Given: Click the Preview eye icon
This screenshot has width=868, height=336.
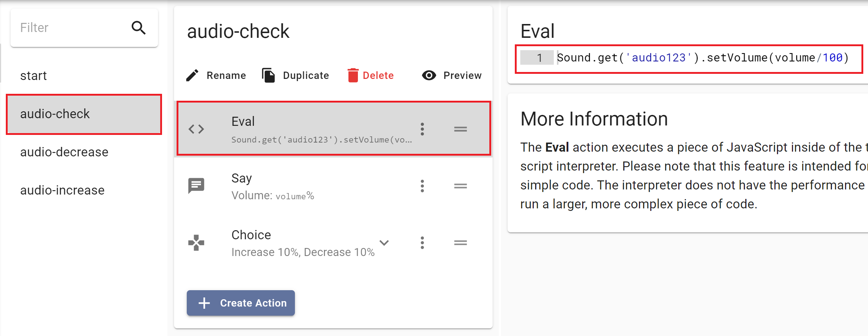Looking at the screenshot, I should tap(429, 75).
